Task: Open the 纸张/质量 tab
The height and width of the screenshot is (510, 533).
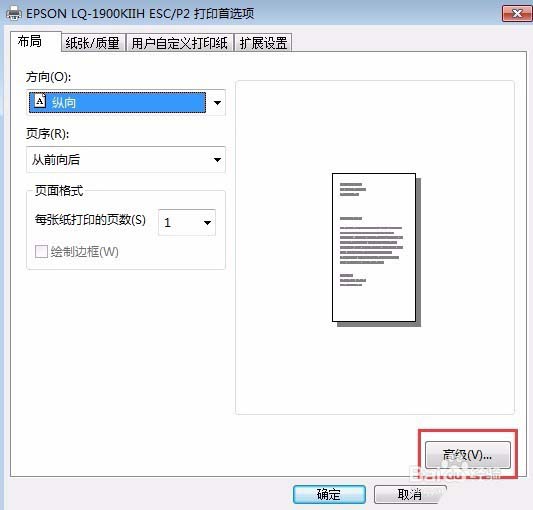Action: 92,43
